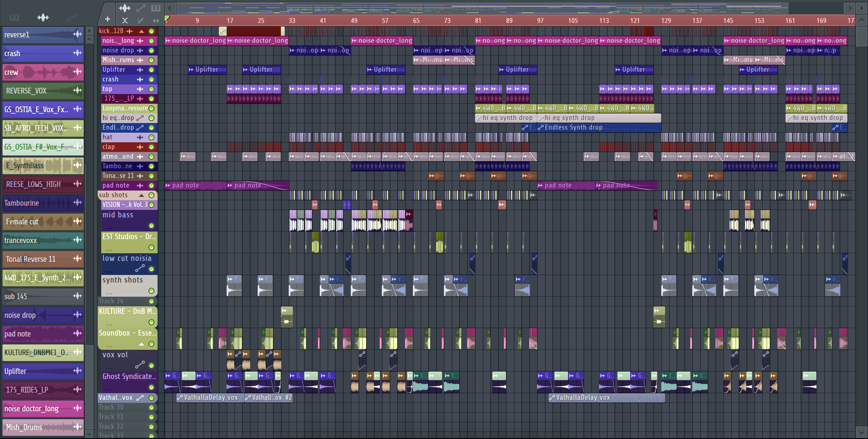Click the 'Track 30' empty track header
Screen dimensions: 868x439
pyautogui.click(x=127, y=407)
